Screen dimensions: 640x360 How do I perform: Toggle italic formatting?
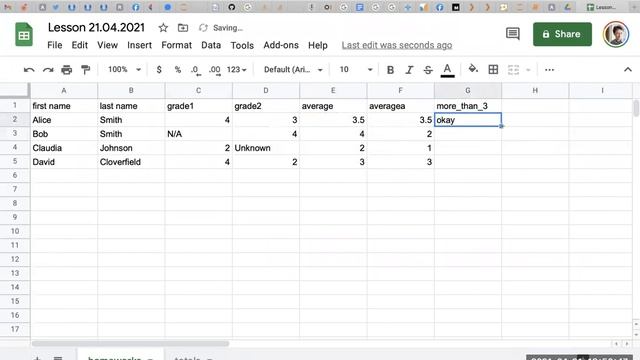pyautogui.click(x=409, y=70)
